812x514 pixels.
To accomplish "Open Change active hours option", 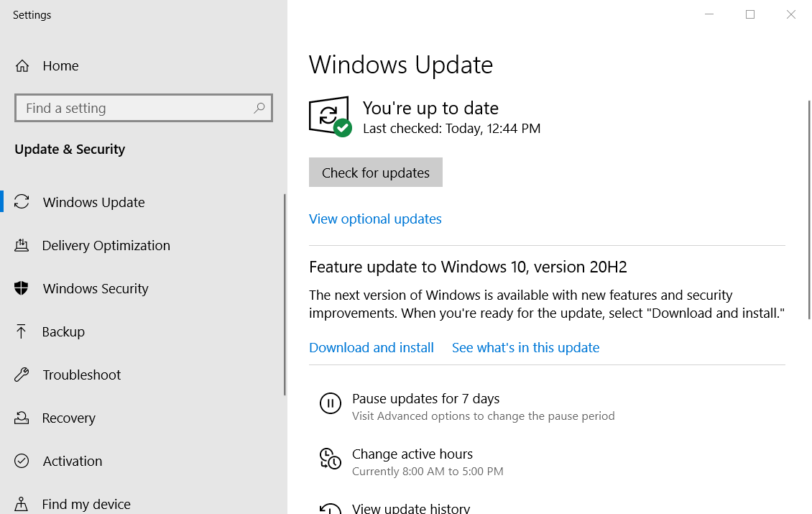I will (412, 454).
